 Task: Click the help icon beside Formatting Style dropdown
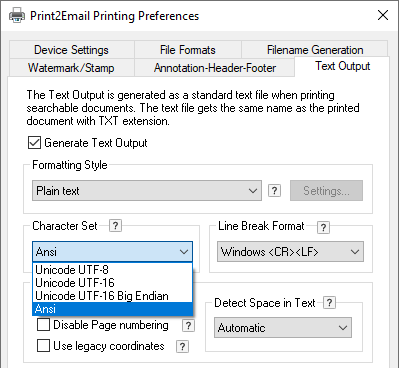tap(274, 191)
